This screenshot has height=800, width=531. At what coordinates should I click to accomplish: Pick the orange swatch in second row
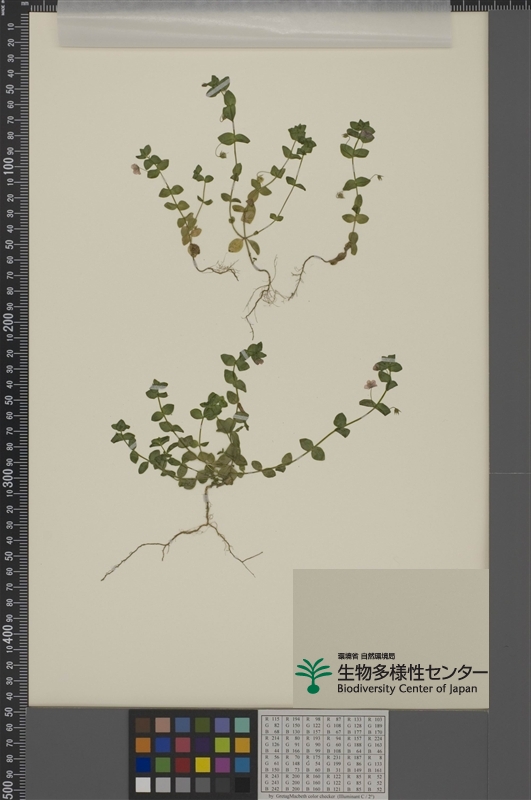[x=143, y=745]
